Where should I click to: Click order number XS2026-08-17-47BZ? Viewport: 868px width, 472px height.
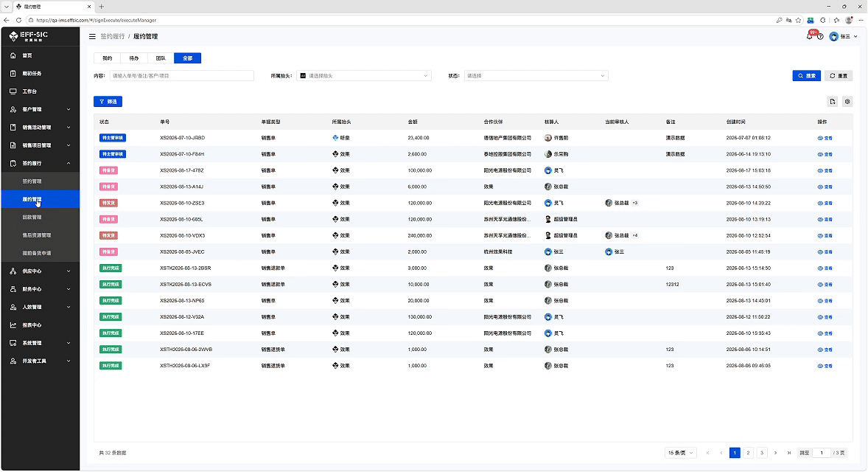click(181, 170)
